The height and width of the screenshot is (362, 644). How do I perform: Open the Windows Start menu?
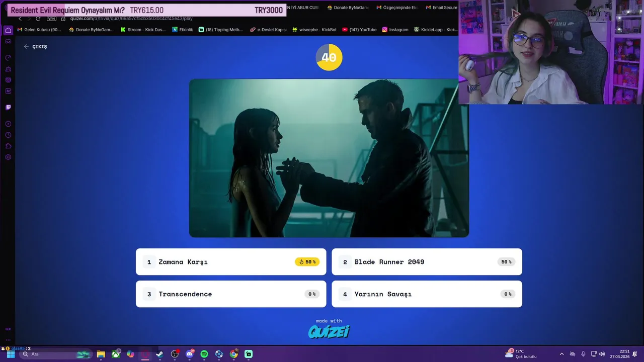click(11, 354)
